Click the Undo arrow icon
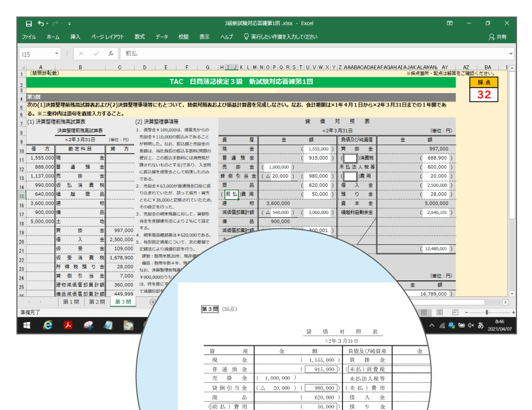532x410 pixels. pos(41,24)
